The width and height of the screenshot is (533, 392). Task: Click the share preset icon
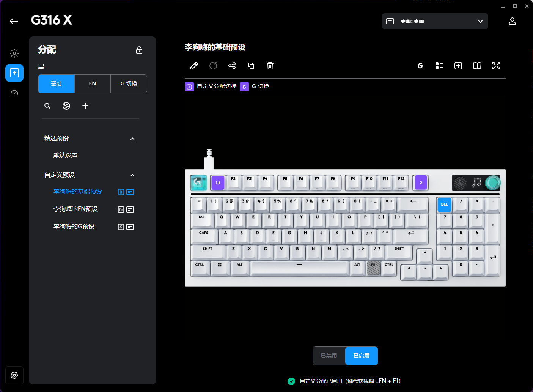pyautogui.click(x=232, y=66)
